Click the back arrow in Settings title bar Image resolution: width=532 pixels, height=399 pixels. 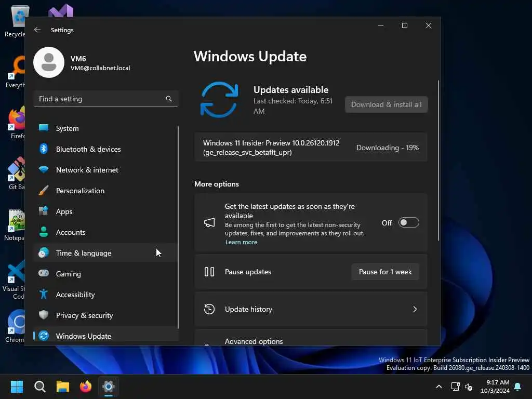(x=37, y=30)
